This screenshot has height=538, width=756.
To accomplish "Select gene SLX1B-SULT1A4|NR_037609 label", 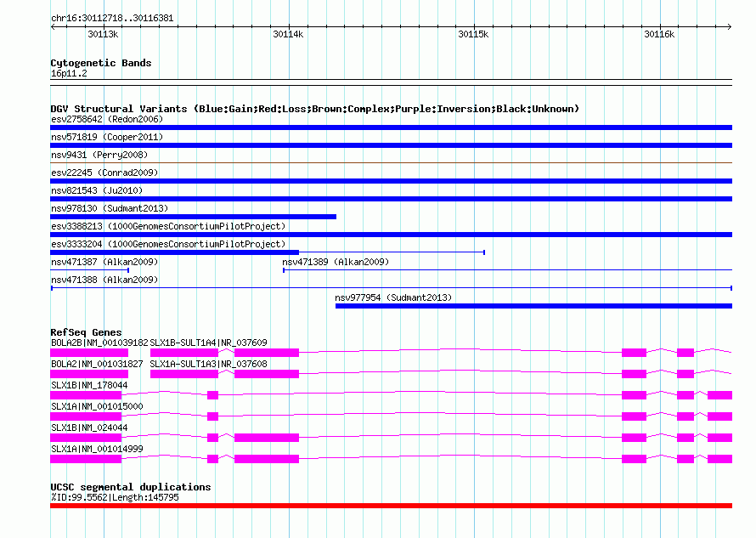I will click(208, 343).
